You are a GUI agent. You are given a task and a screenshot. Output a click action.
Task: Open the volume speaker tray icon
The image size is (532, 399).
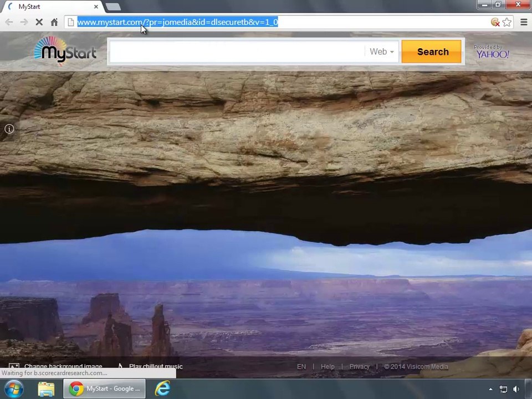516,389
